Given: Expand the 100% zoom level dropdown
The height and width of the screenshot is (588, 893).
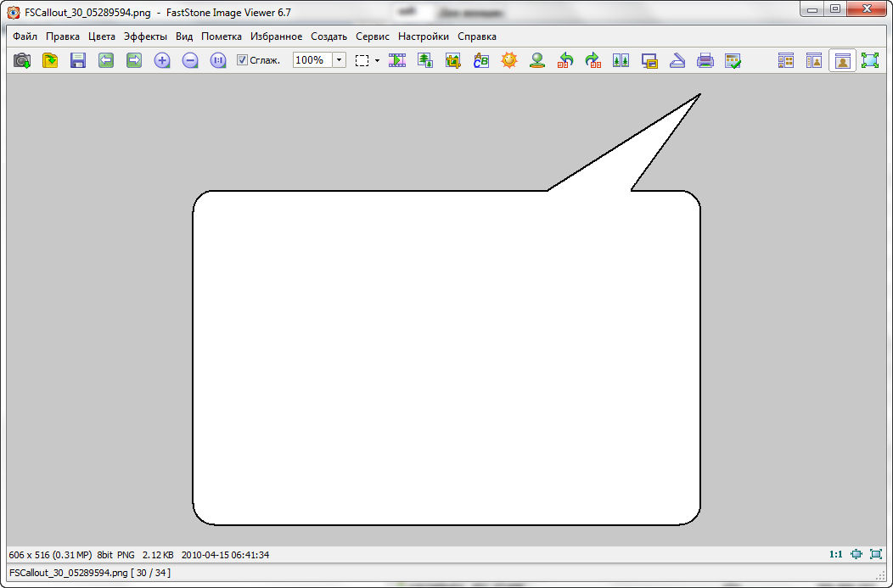Looking at the screenshot, I should pos(339,60).
